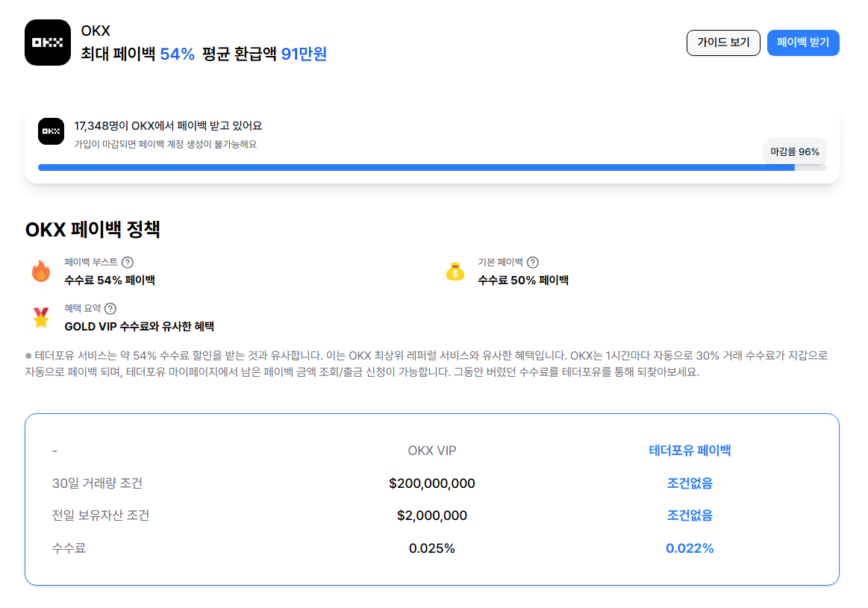This screenshot has width=868, height=608.
Task: Click the 테더포유 페이백 column header
Action: click(x=690, y=451)
